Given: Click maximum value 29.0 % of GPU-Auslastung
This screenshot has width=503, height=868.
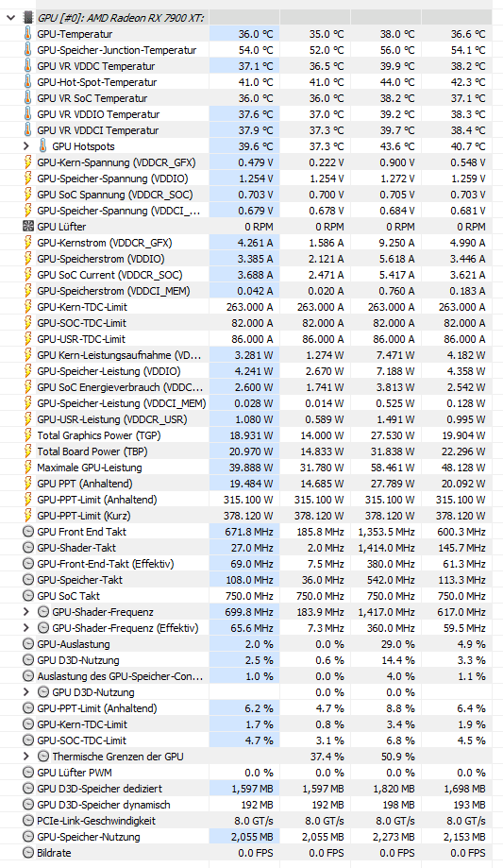Looking at the screenshot, I should pos(398,644).
